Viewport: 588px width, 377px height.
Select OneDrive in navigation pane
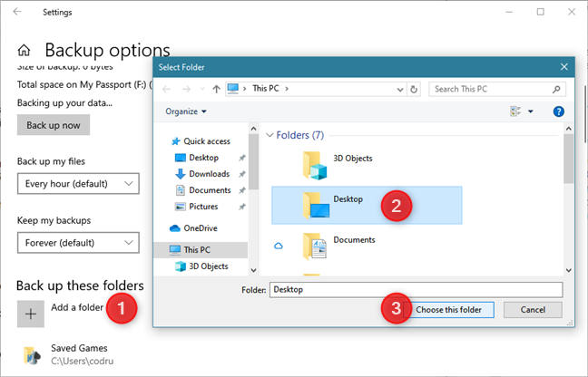tap(201, 227)
